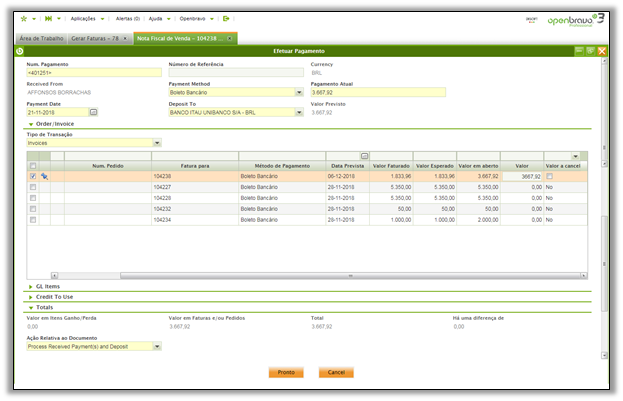
Task: Click the Cancel button
Action: (x=336, y=372)
